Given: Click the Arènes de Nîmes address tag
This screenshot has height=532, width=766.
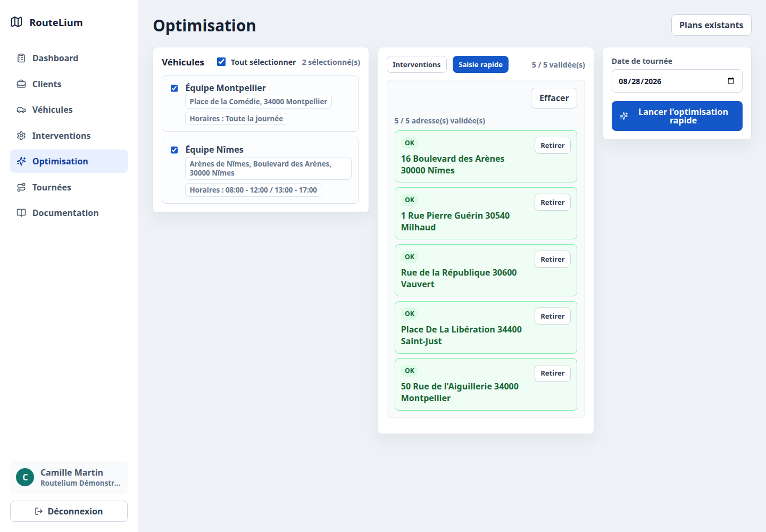Looking at the screenshot, I should (x=268, y=168).
